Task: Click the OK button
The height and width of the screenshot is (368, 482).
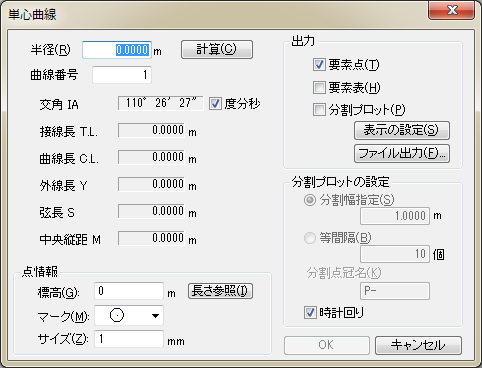Action: point(327,345)
